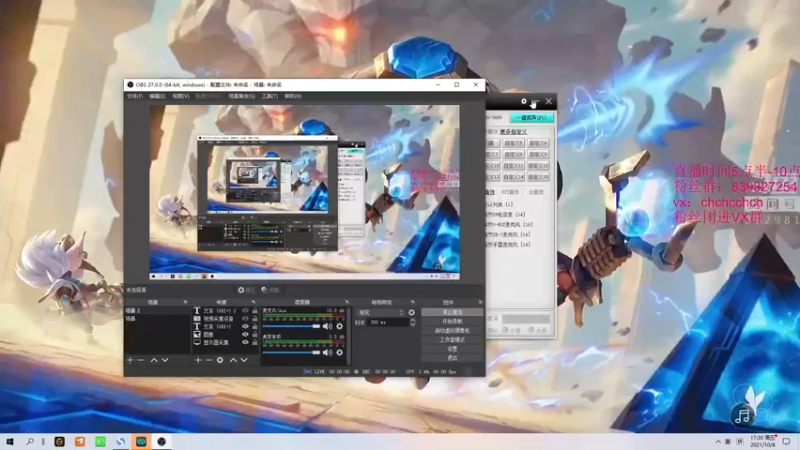Viewport: 800px width, 450px height.
Task: Select the 大海 radio option in side panel
Action: (537, 331)
